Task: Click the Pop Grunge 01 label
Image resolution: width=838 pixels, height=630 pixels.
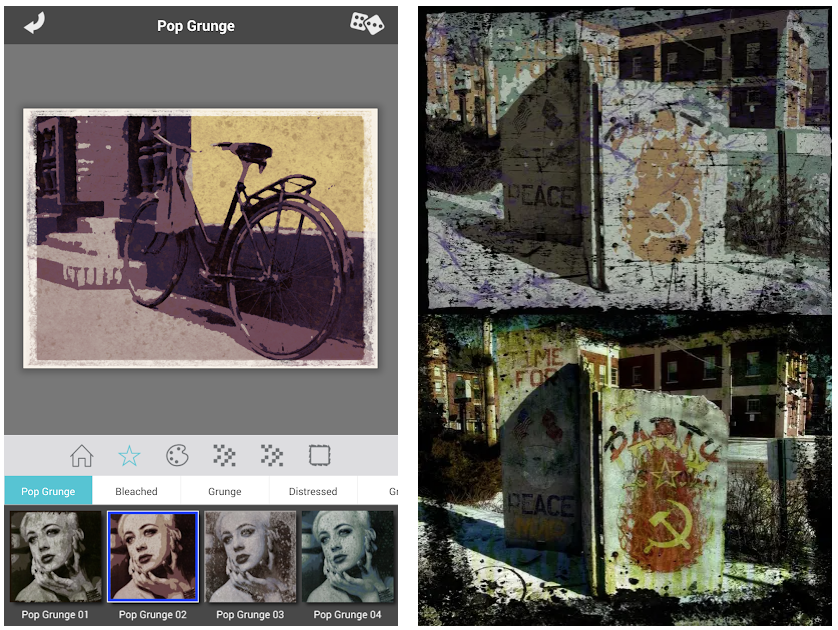Action: [55, 615]
